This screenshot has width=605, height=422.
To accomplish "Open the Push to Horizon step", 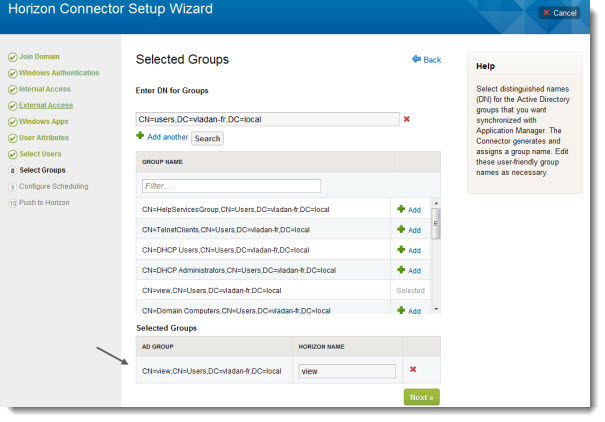I will click(x=44, y=203).
